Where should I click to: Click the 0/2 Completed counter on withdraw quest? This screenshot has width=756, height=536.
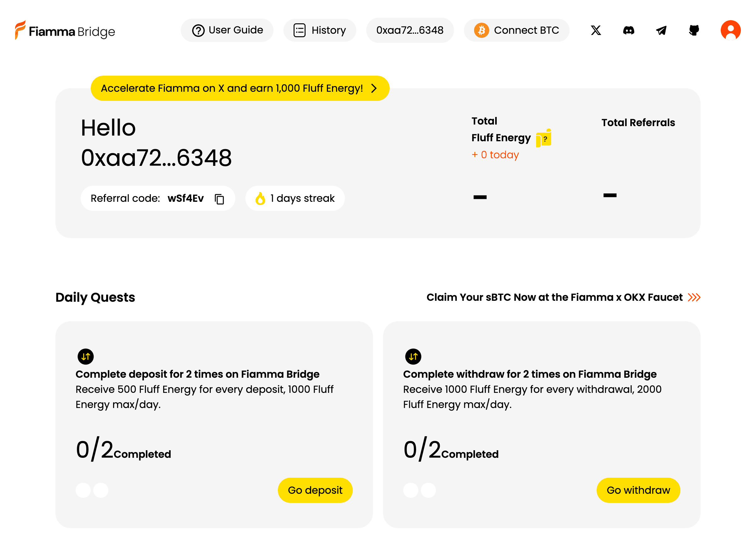click(x=451, y=450)
